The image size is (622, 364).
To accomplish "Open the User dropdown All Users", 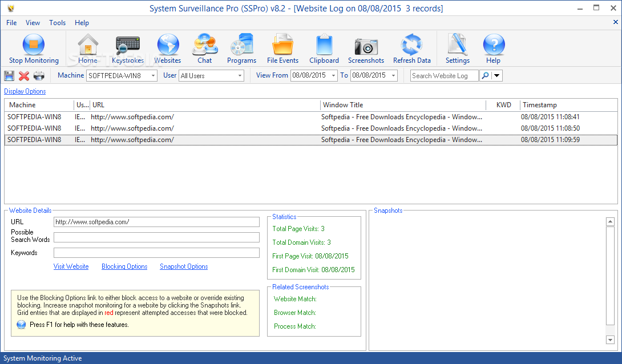I will [x=211, y=75].
